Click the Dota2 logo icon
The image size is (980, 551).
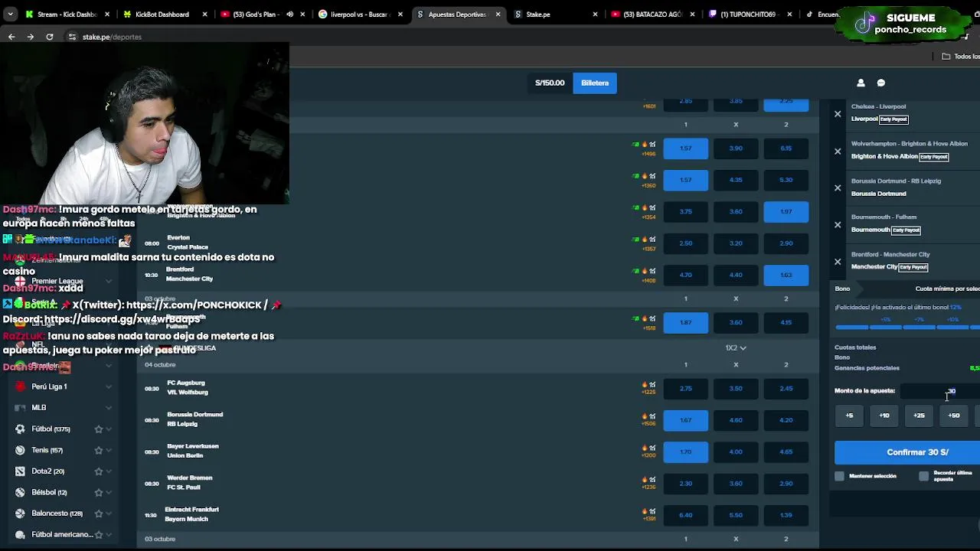click(x=20, y=471)
